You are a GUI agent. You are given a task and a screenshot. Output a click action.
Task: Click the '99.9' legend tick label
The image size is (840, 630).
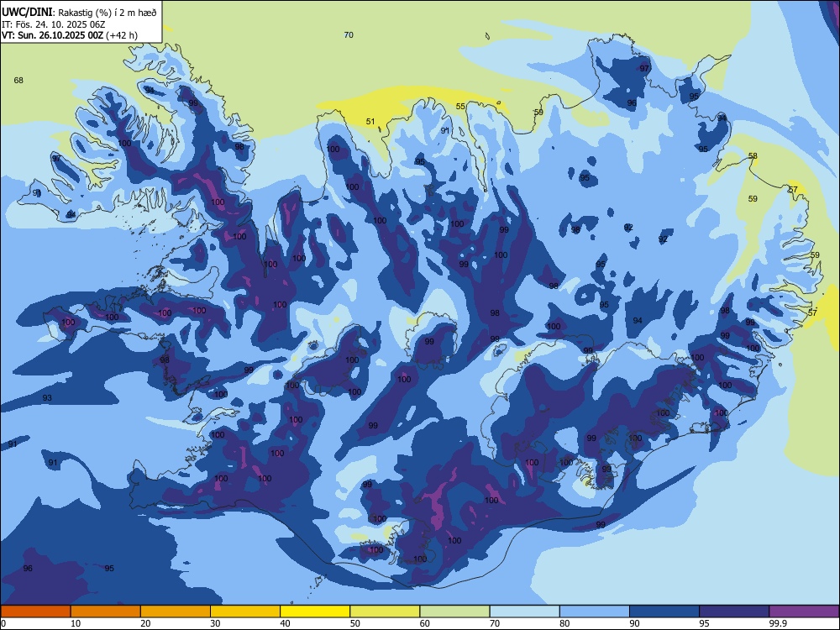778,623
